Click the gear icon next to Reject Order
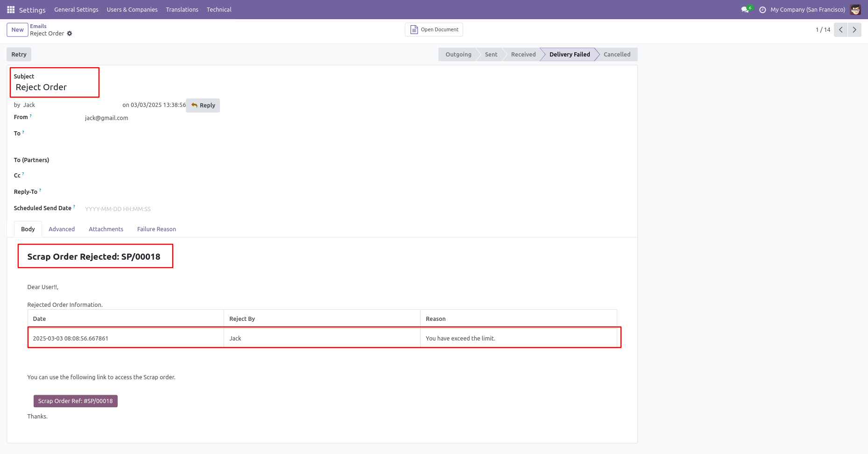This screenshot has height=454, width=868. [x=70, y=34]
